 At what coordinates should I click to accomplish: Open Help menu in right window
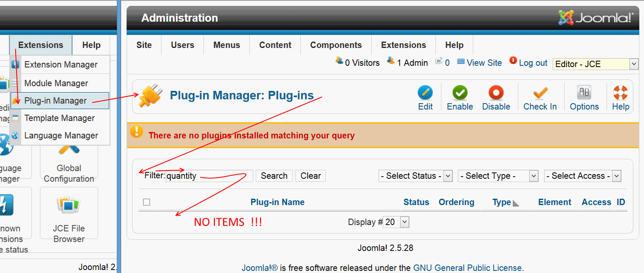coord(454,45)
